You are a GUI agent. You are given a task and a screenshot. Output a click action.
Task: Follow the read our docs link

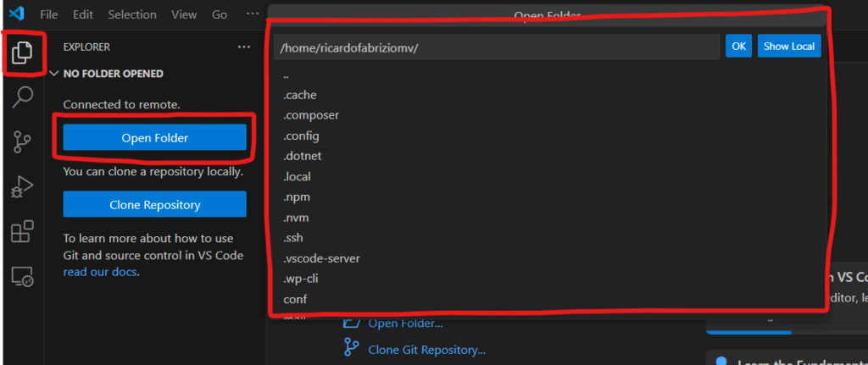100,272
